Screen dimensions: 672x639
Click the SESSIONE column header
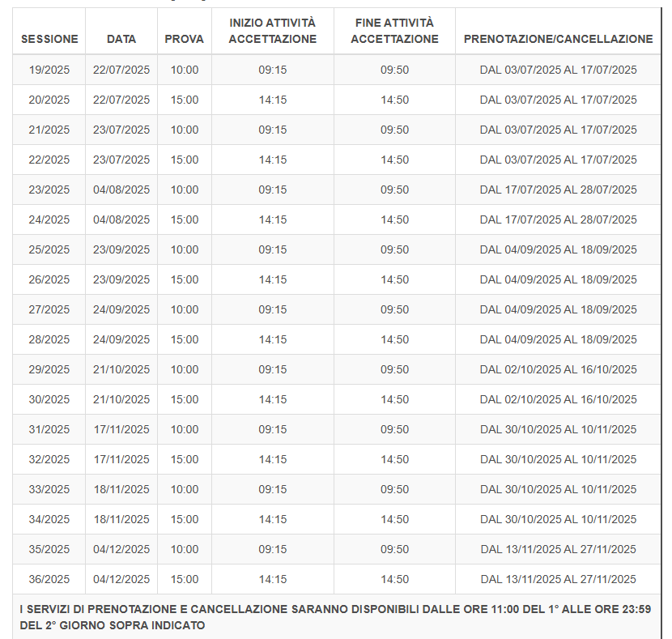pyautogui.click(x=49, y=39)
